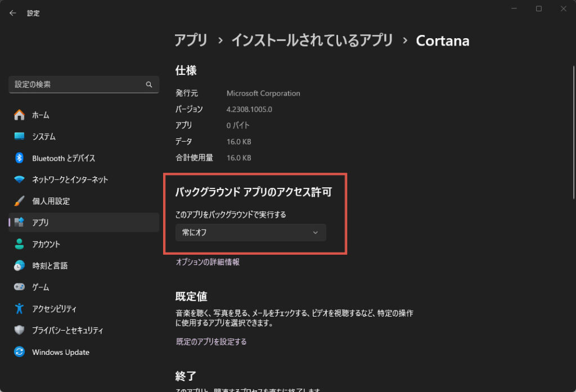Image resolution: width=576 pixels, height=392 pixels.
Task: Click the magnifier icon in search box
Action: click(x=149, y=84)
